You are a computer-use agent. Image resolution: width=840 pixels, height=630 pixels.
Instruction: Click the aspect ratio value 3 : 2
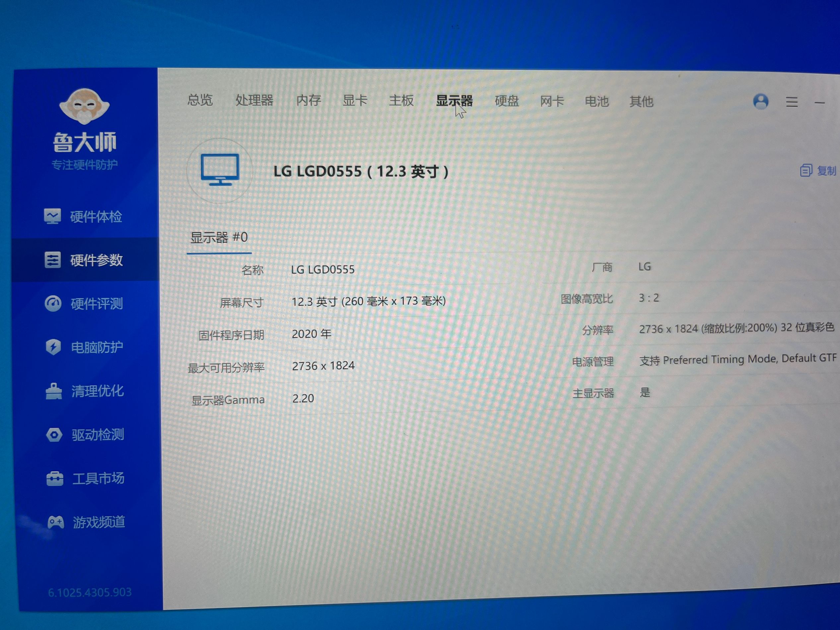point(649,298)
